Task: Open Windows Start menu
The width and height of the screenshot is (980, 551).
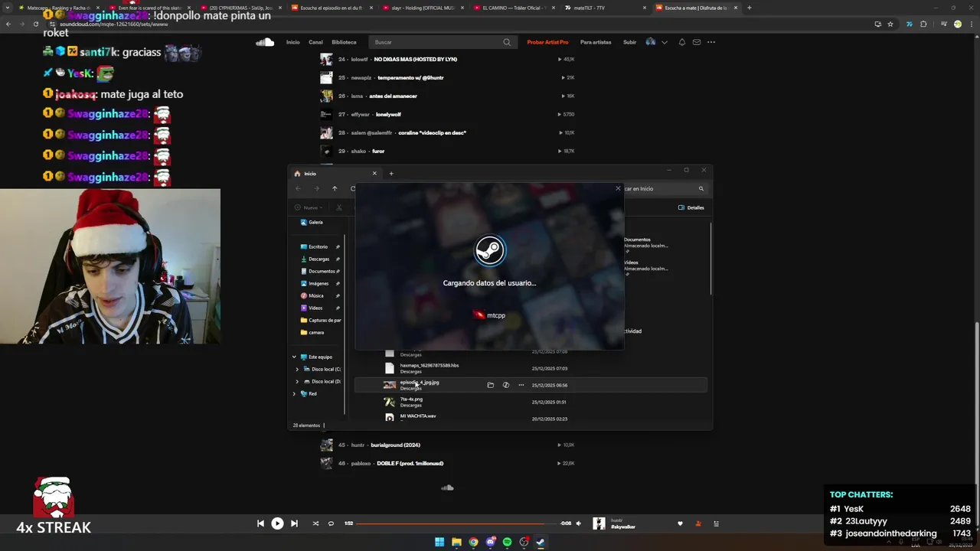Action: pyautogui.click(x=439, y=542)
